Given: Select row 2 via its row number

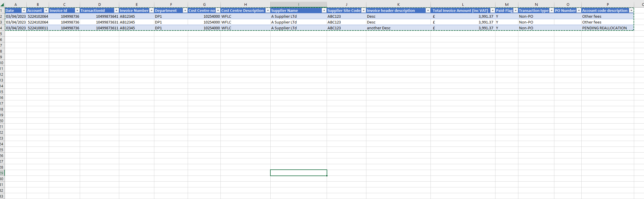Looking at the screenshot, I should (2, 16).
